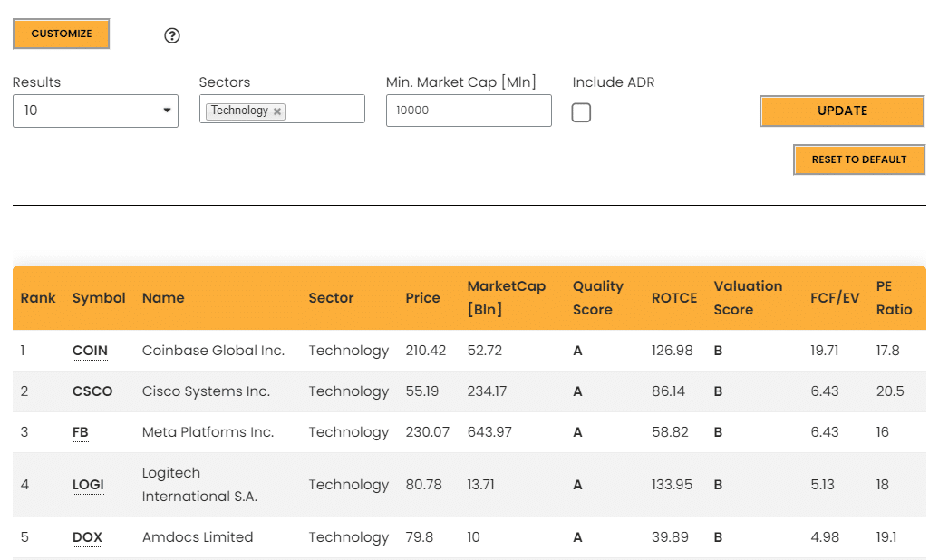Screen dimensions: 939x560
Task: Open the FB symbol link
Action: coord(81,432)
